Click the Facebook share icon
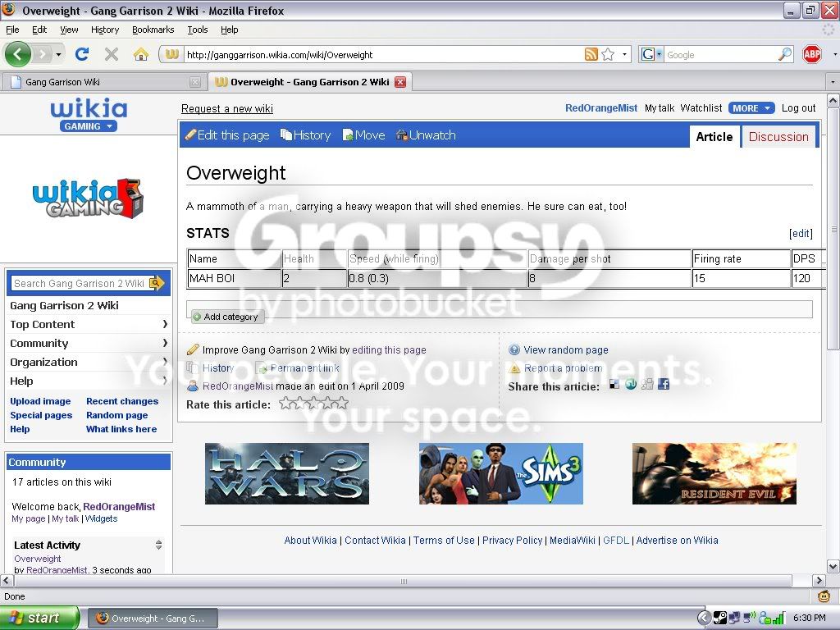The height and width of the screenshot is (630, 840). [x=663, y=384]
